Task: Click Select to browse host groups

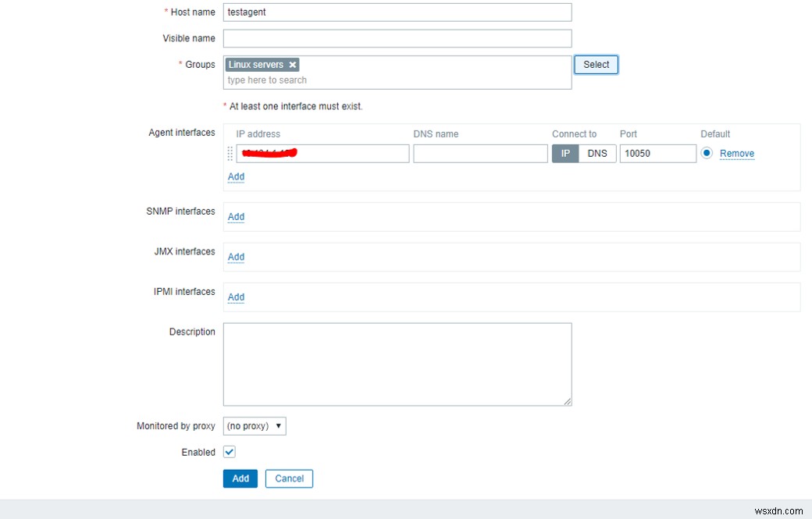Action: (x=596, y=65)
